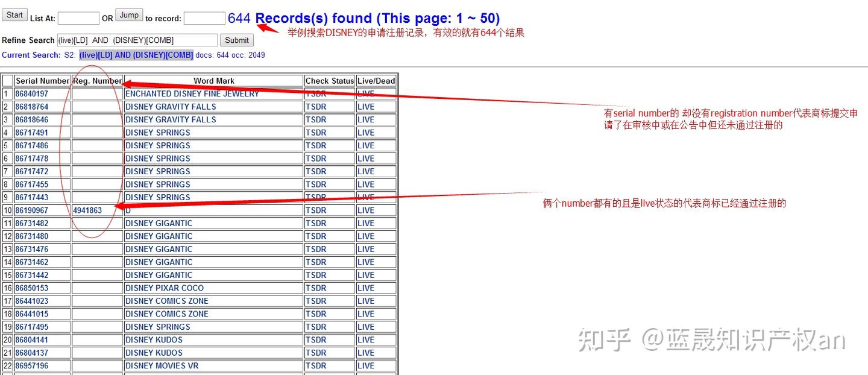
Task: Click the Serial Number column header
Action: (43, 81)
